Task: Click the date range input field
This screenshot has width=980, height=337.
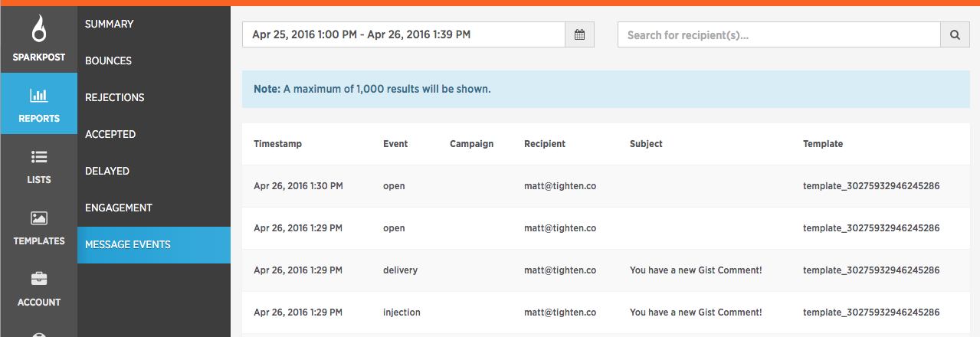Action: click(x=404, y=34)
